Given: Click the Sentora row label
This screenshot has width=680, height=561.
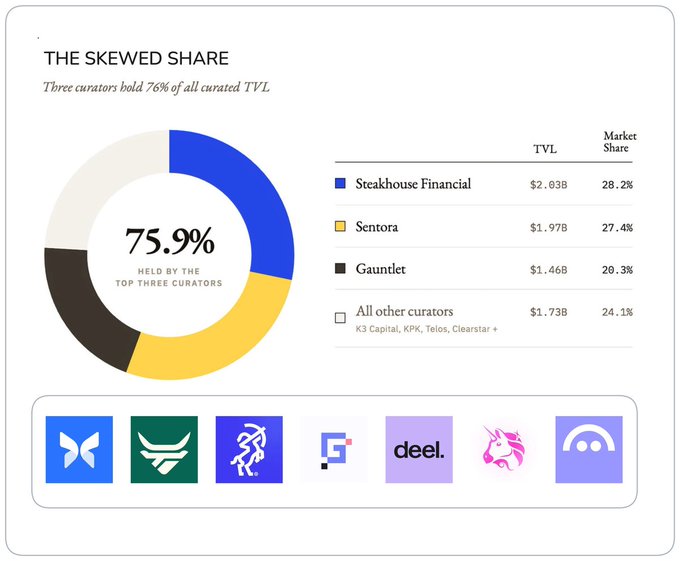Looking at the screenshot, I should pos(376,227).
